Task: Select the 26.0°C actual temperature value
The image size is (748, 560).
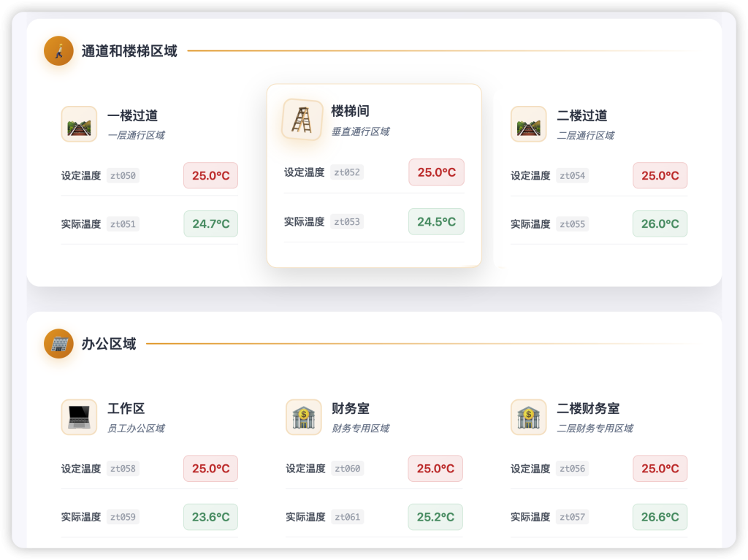Action: [x=660, y=224]
